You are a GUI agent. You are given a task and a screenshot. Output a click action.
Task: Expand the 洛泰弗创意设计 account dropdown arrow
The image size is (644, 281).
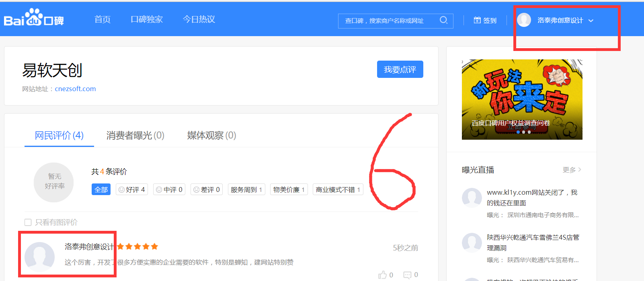coord(591,20)
